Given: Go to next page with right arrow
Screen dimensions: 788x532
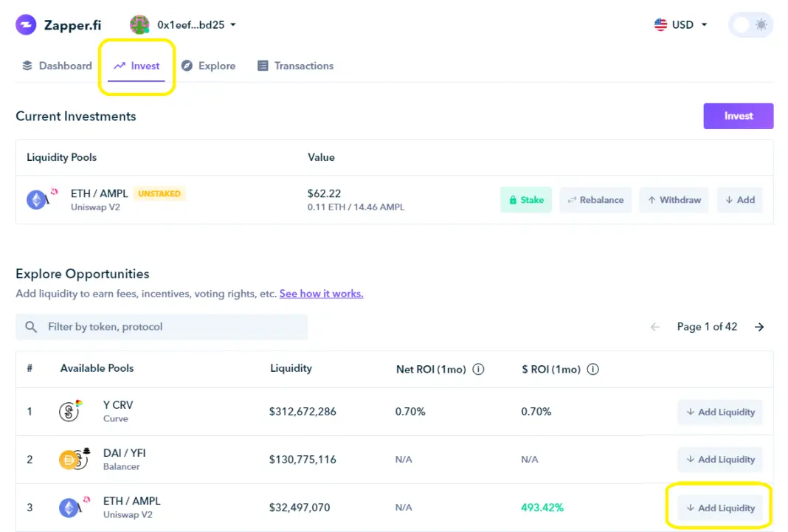Looking at the screenshot, I should (759, 327).
